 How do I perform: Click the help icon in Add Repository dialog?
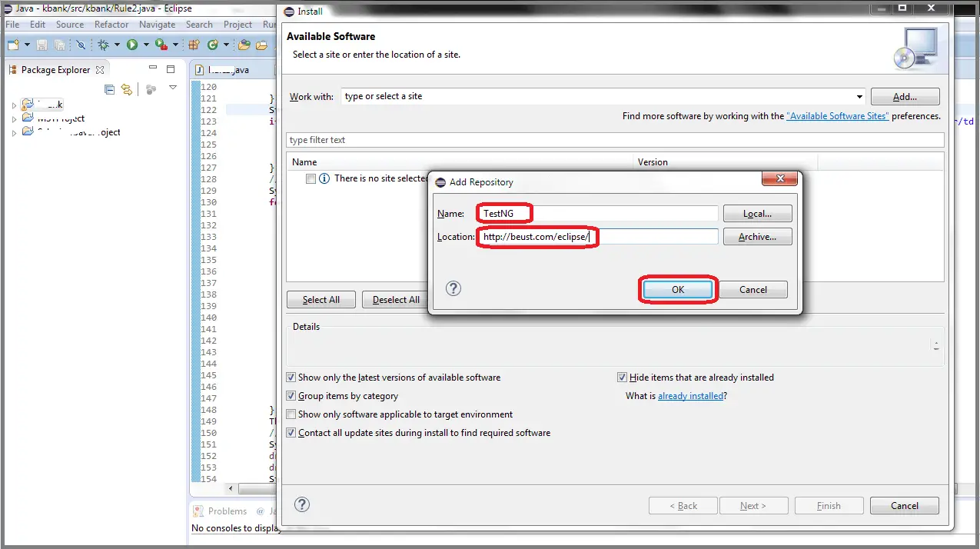point(453,288)
